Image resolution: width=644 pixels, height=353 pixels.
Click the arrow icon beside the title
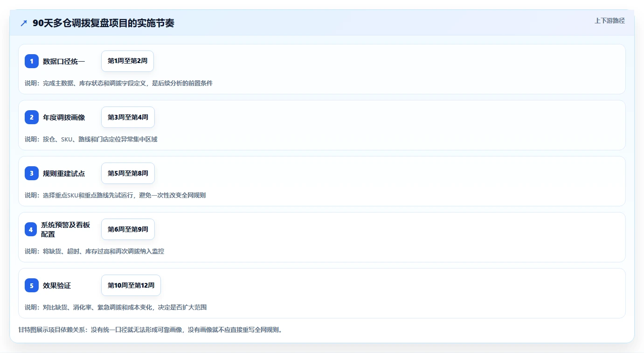coord(24,23)
